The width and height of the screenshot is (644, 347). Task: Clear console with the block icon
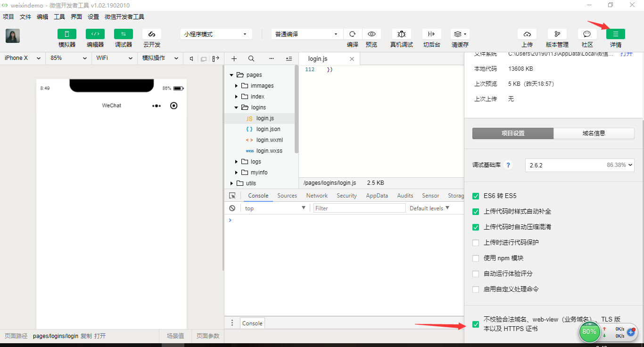[232, 208]
